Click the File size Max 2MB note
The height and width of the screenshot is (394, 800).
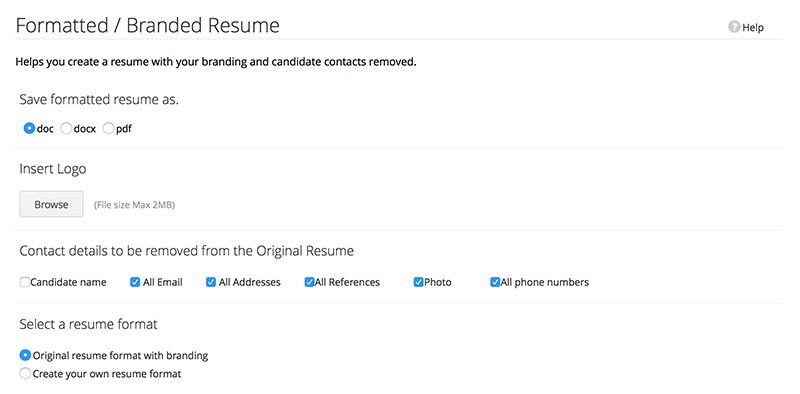(x=134, y=205)
